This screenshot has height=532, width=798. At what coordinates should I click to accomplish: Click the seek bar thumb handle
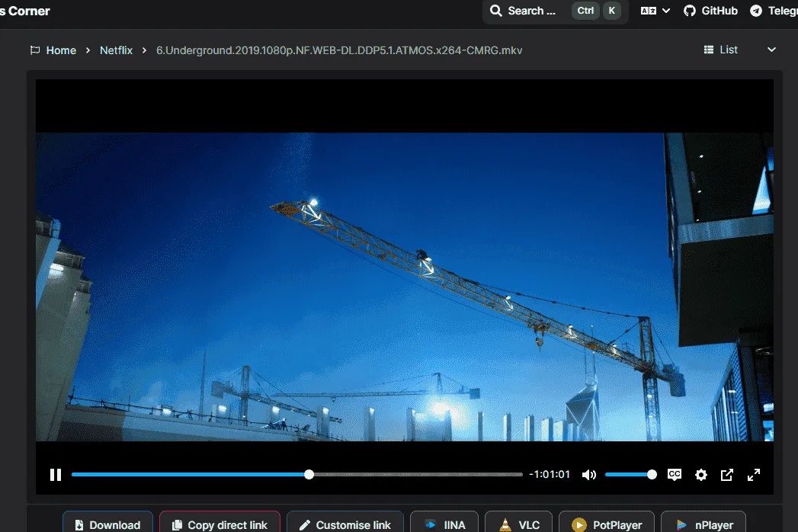click(309, 475)
